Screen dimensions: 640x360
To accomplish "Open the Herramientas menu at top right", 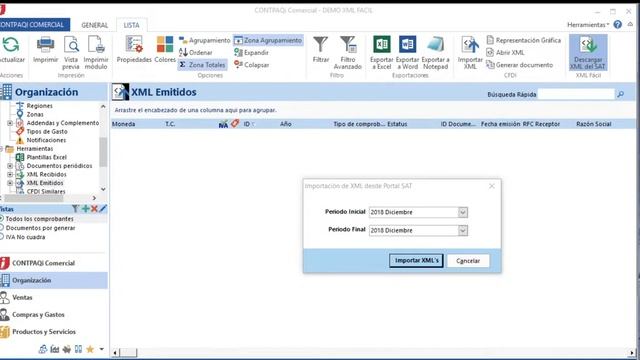I will [588, 25].
